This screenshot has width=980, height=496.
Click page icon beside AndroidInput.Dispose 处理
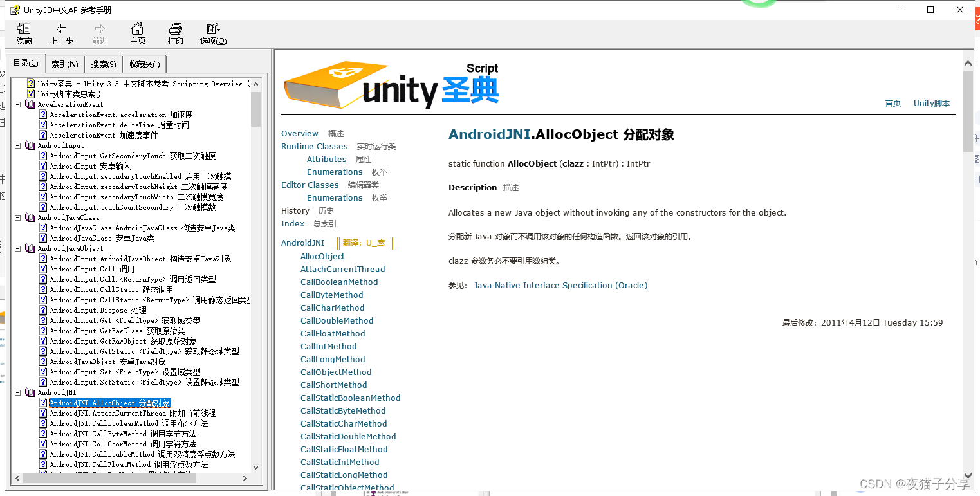(x=44, y=310)
